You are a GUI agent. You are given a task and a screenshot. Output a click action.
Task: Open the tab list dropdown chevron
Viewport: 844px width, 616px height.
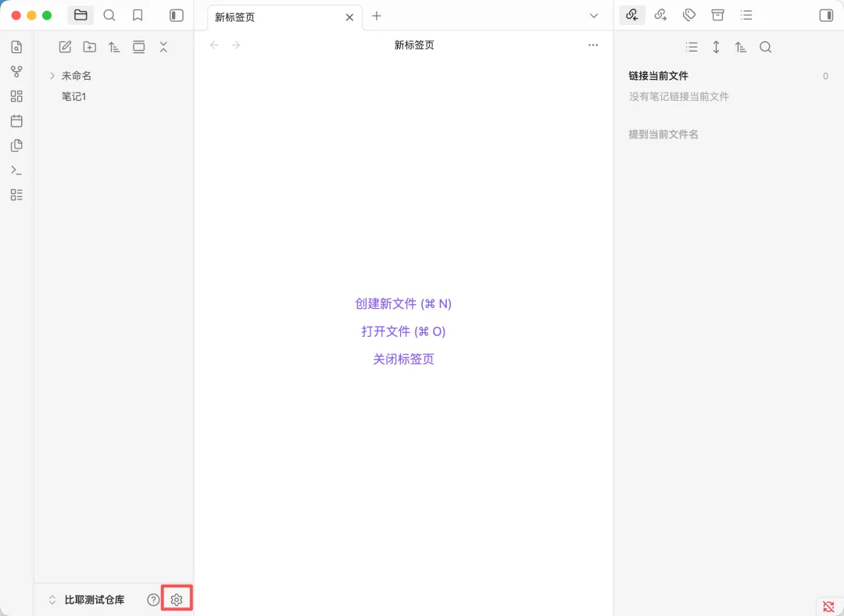click(x=594, y=16)
